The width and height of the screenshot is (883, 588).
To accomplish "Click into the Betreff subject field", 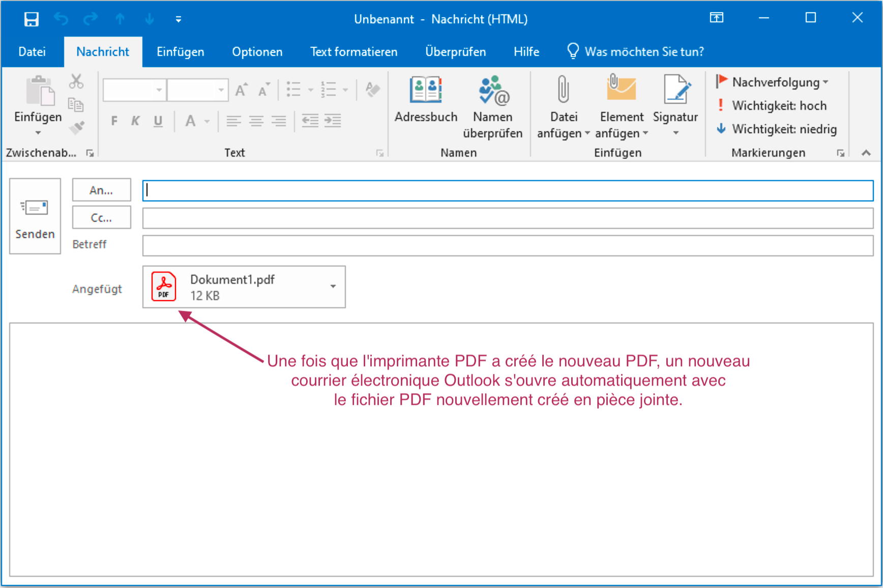I will [x=507, y=246].
